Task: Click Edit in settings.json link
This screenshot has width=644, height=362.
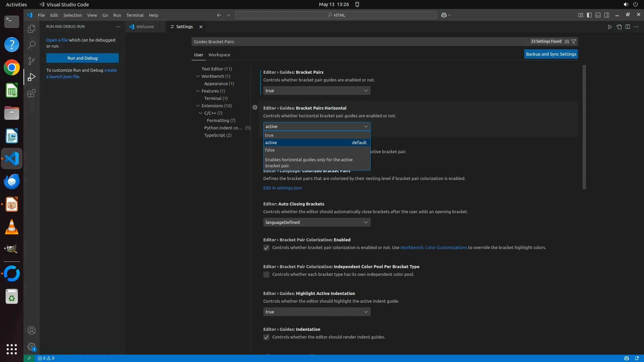Action: click(282, 188)
